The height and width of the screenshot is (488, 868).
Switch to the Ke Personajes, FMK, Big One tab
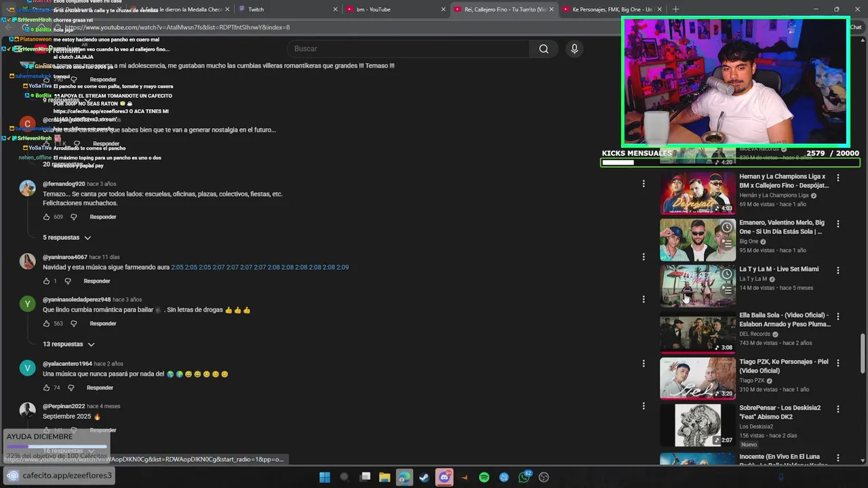pos(610,9)
